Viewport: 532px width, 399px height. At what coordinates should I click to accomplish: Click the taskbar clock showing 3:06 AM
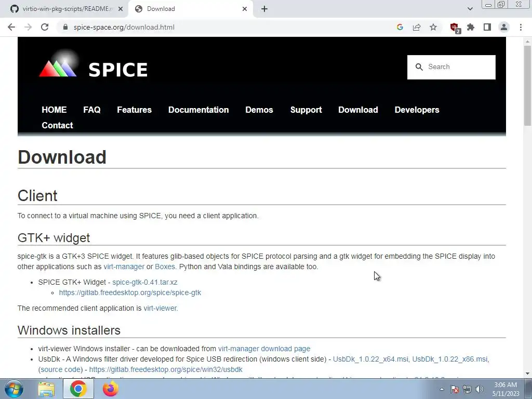pyautogui.click(x=506, y=389)
